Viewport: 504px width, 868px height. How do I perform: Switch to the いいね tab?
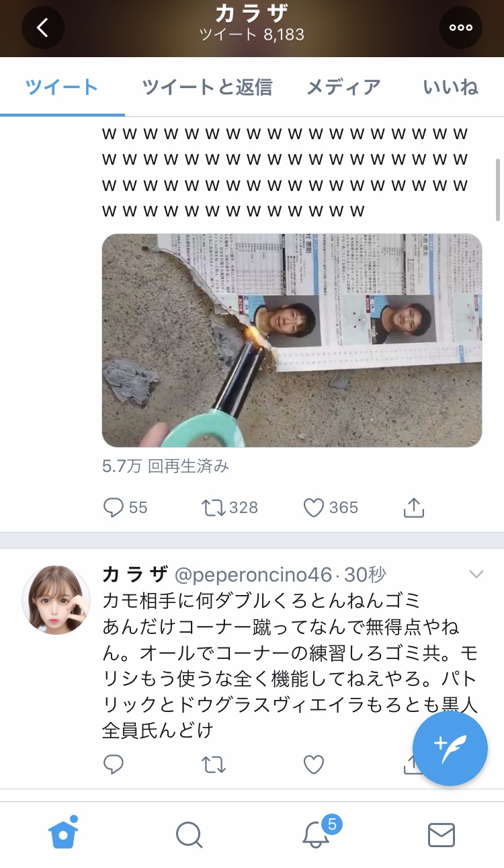pos(450,87)
